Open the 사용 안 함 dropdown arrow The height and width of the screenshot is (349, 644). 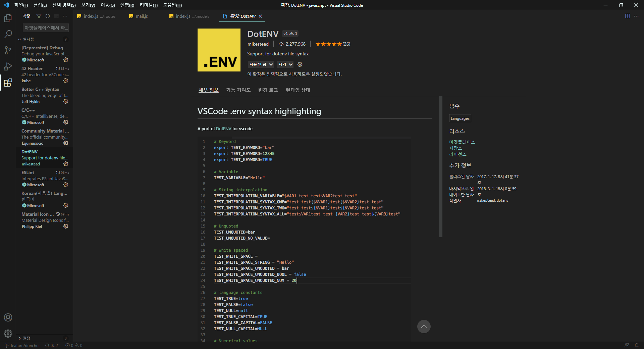point(271,64)
